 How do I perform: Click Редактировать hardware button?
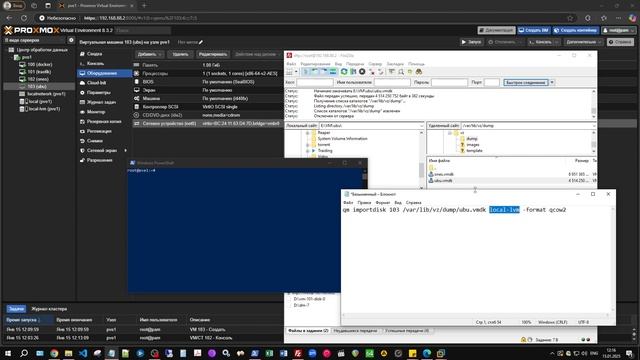[213, 54]
